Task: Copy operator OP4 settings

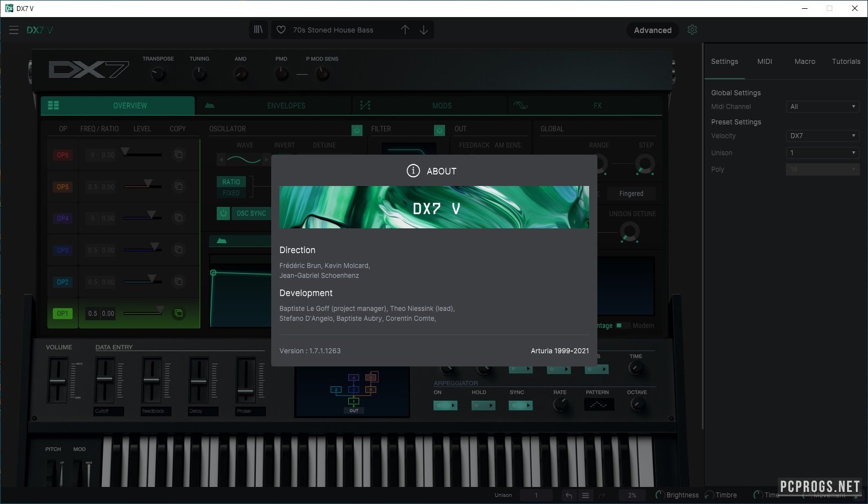Action: coord(179,218)
